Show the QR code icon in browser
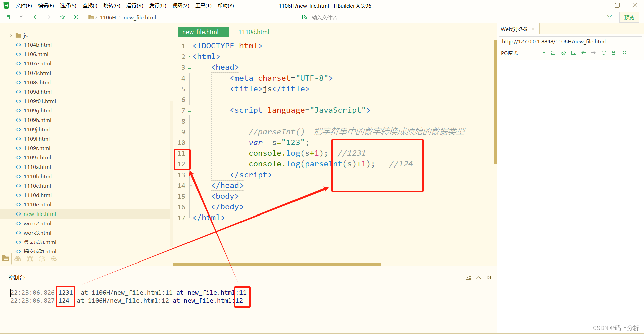Viewport: 644px width, 334px height. pos(624,53)
